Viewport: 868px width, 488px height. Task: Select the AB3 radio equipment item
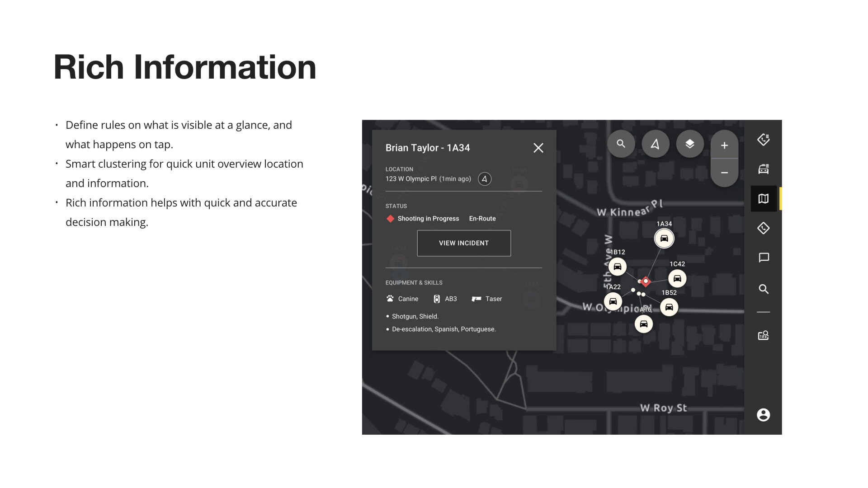(445, 299)
